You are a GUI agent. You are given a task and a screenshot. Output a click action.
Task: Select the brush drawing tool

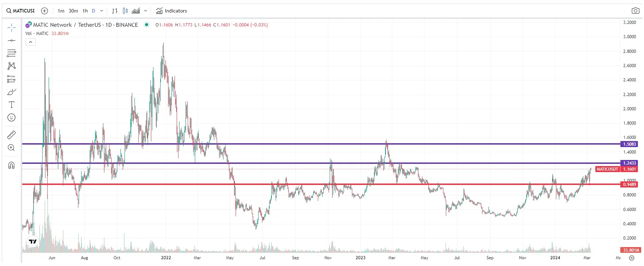pos(11,92)
